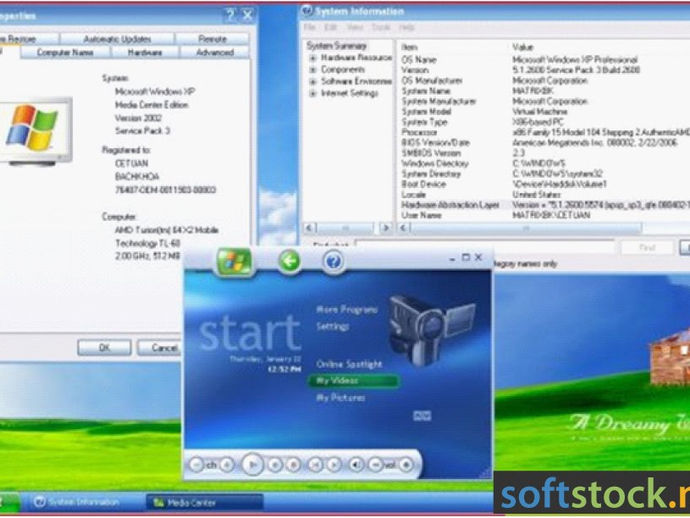Image resolution: width=690 pixels, height=518 pixels.
Task: Click the help question mark in System Properties title bar
Action: 230,15
